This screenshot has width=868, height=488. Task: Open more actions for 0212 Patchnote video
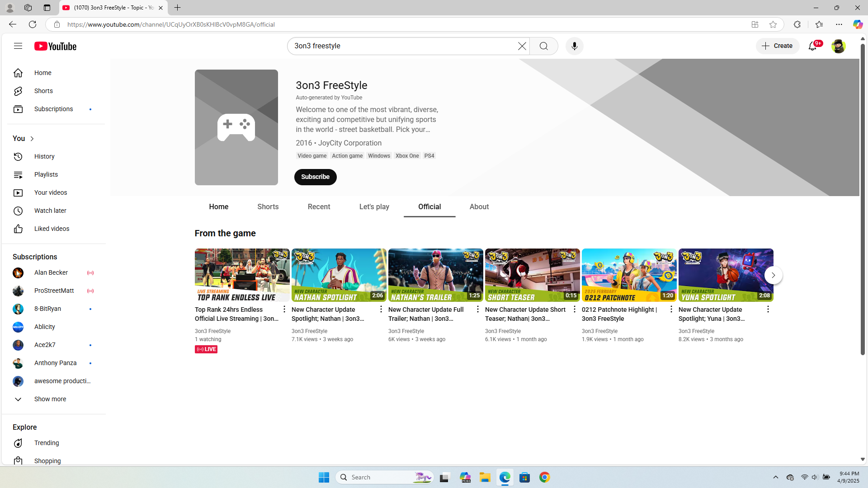coord(671,309)
